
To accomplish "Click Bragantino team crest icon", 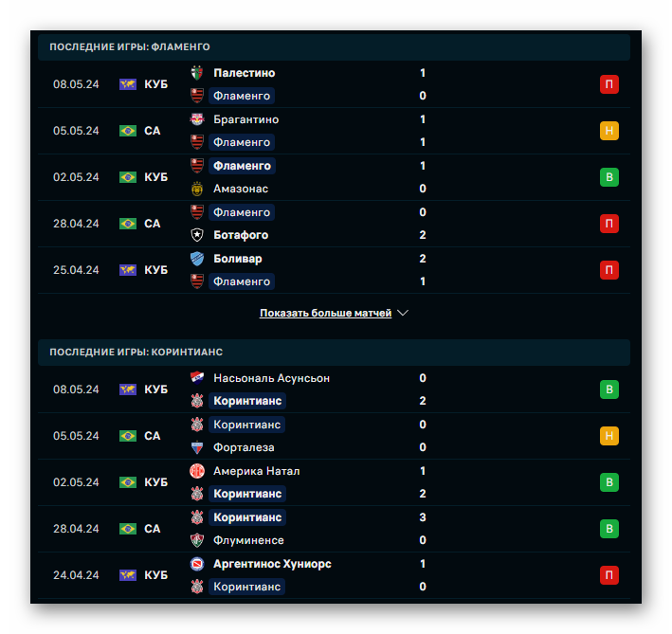I will point(197,119).
